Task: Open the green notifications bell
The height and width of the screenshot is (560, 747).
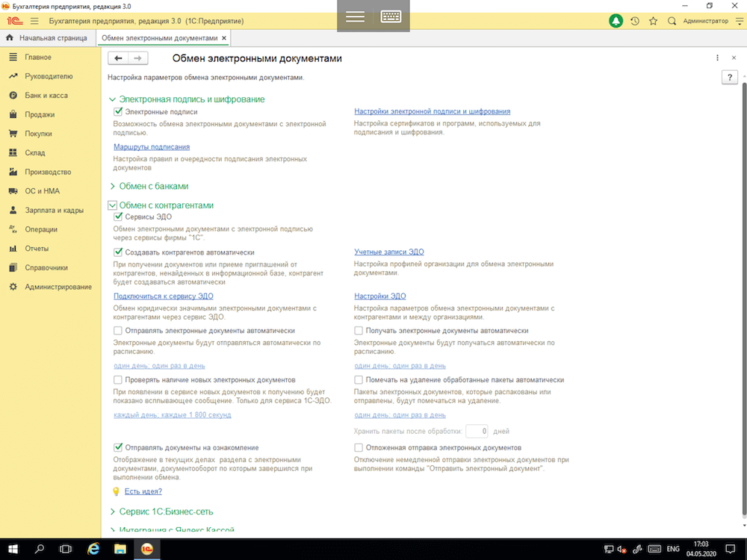Action: (x=616, y=21)
